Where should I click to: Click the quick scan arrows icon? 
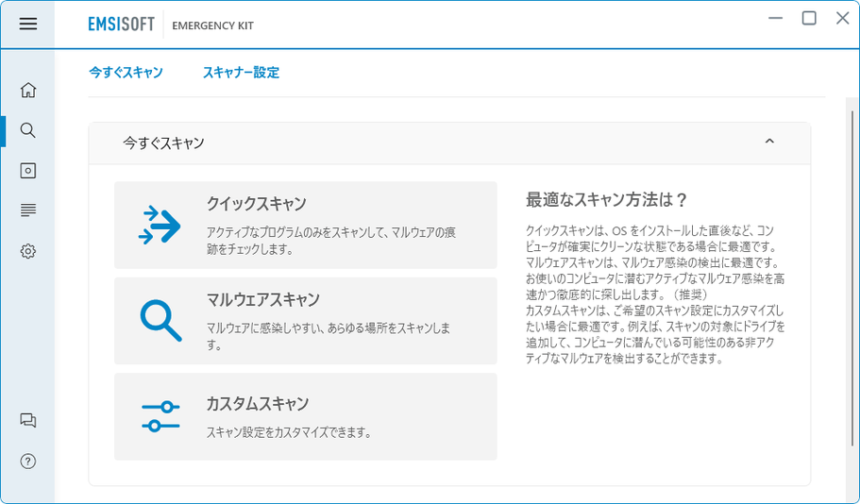click(160, 226)
